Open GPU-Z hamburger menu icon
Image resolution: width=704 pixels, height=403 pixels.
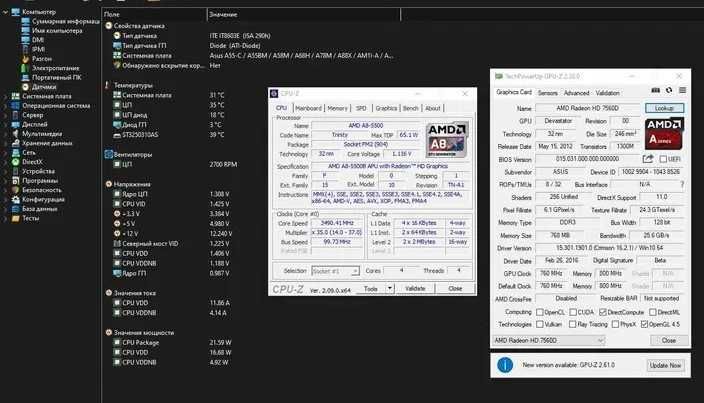click(682, 90)
